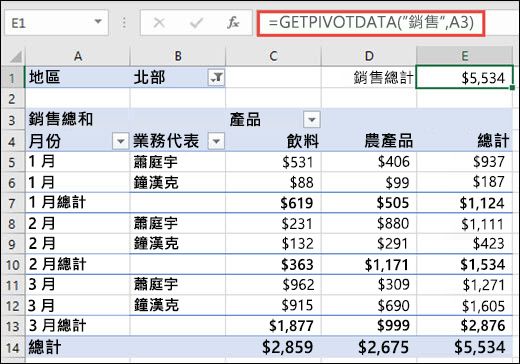Image resolution: width=520 pixels, height=364 pixels.
Task: Click the $690 cell
Action: point(369,305)
